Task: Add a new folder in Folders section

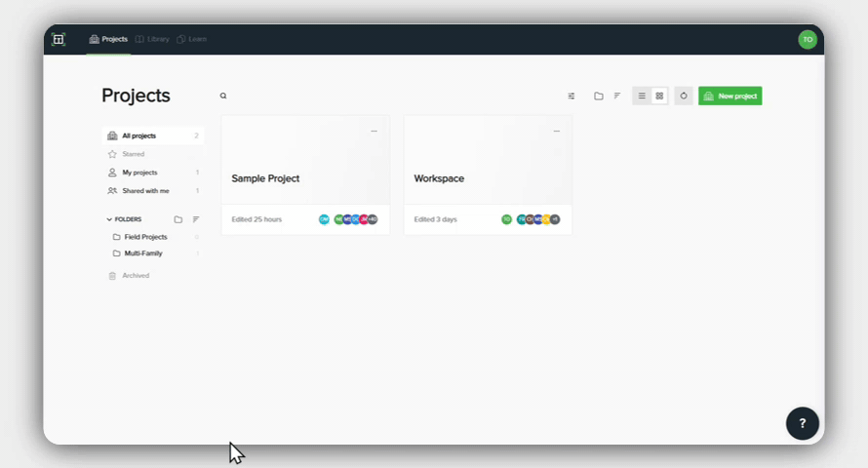Action: coord(178,219)
